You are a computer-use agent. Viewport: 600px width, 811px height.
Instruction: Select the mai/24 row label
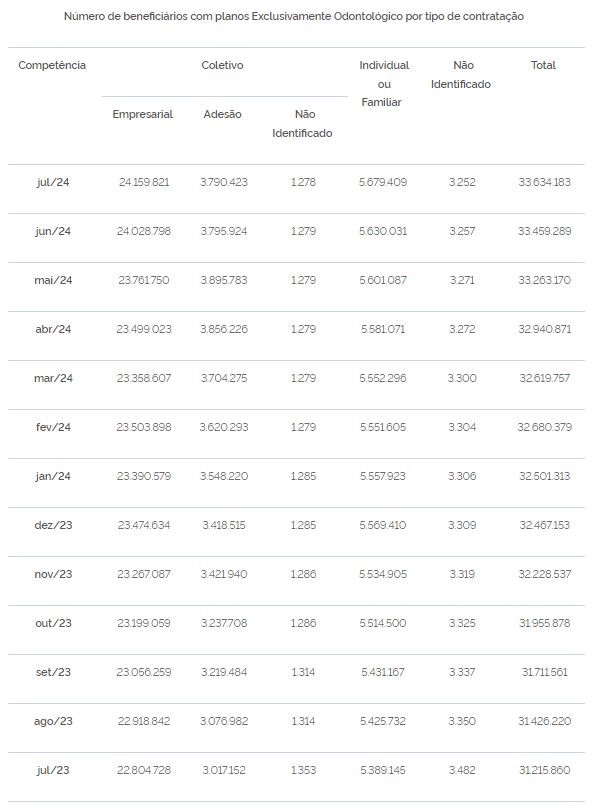click(53, 280)
